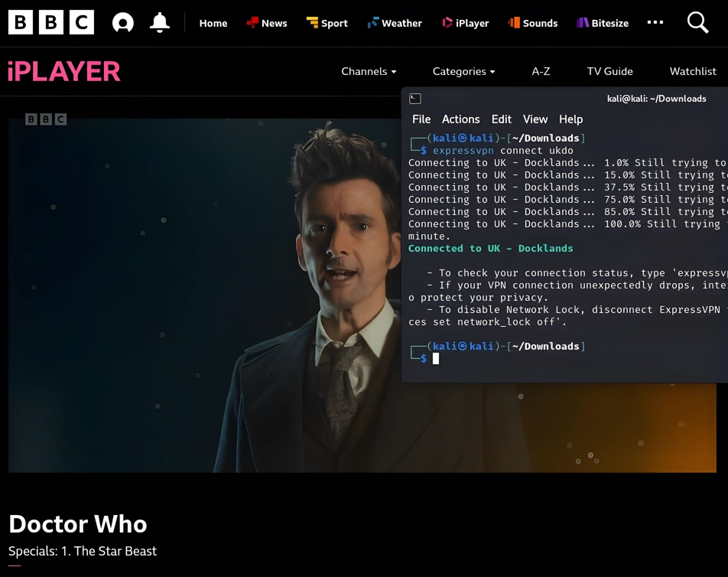This screenshot has height=577, width=728.
Task: Click the purple Bitesize icon
Action: pos(583,22)
